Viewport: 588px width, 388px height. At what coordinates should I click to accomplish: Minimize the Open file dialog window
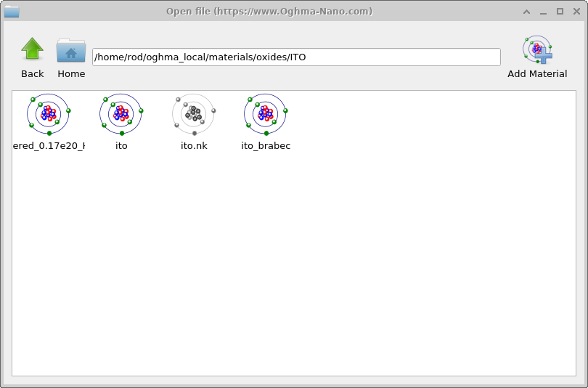click(x=543, y=12)
